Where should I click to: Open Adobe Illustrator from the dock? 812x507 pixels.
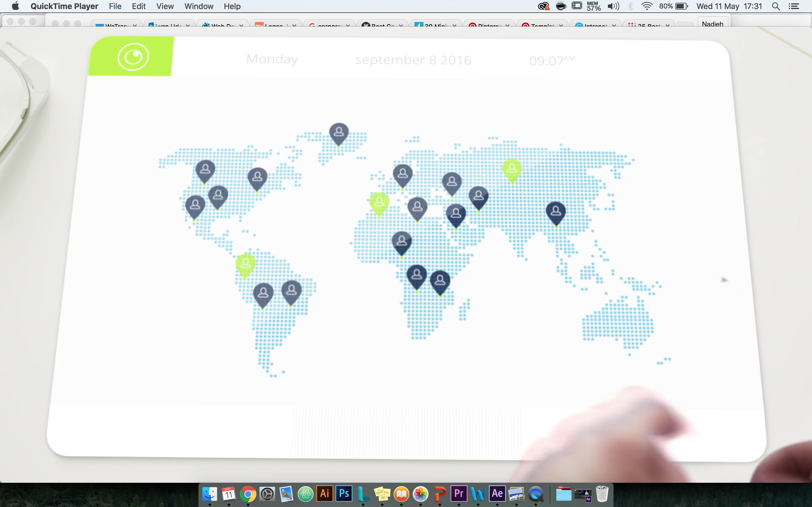coord(325,493)
